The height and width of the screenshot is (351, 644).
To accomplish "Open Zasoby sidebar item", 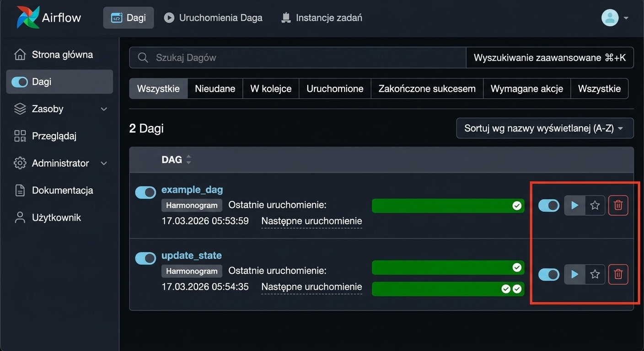I will [59, 109].
